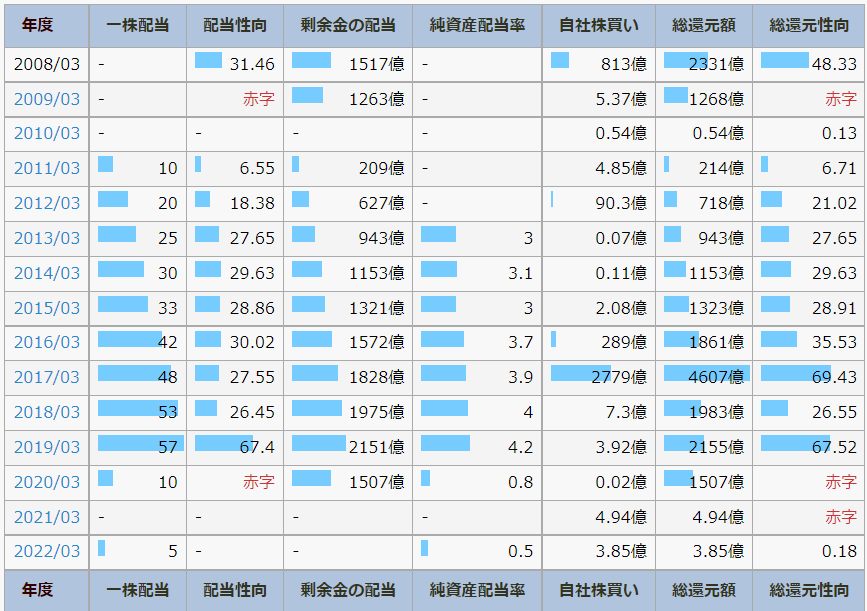
Task: Select the dividend amount 627億
Action: coord(382,203)
